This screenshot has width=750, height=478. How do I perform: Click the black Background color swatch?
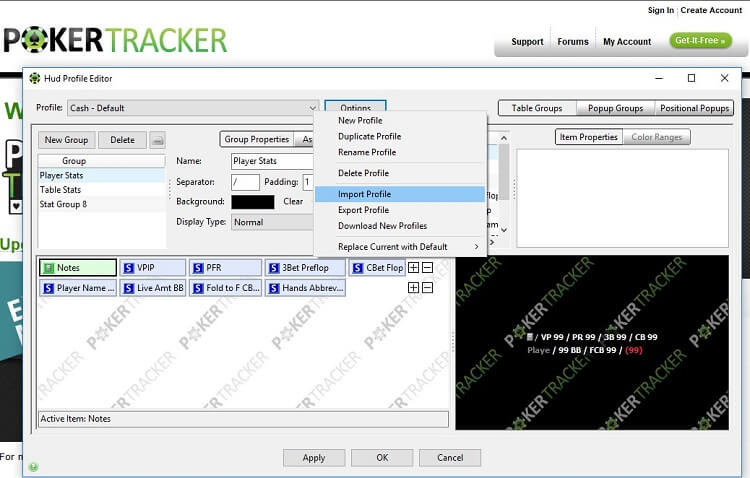click(x=253, y=202)
